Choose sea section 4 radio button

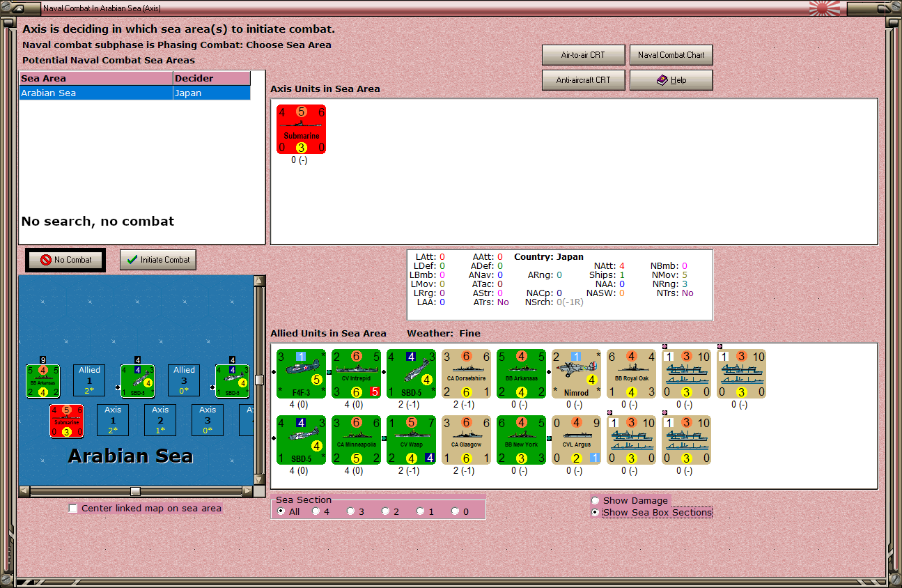(x=316, y=511)
